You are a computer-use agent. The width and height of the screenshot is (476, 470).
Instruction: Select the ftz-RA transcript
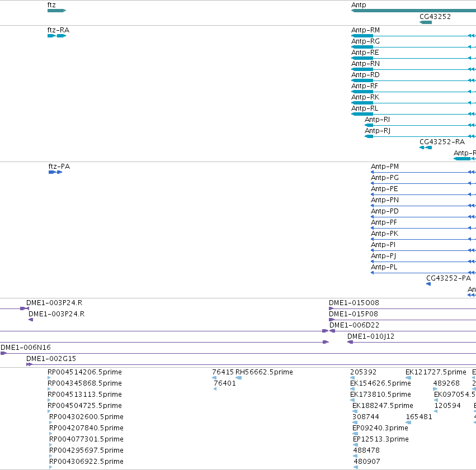pyautogui.click(x=56, y=36)
